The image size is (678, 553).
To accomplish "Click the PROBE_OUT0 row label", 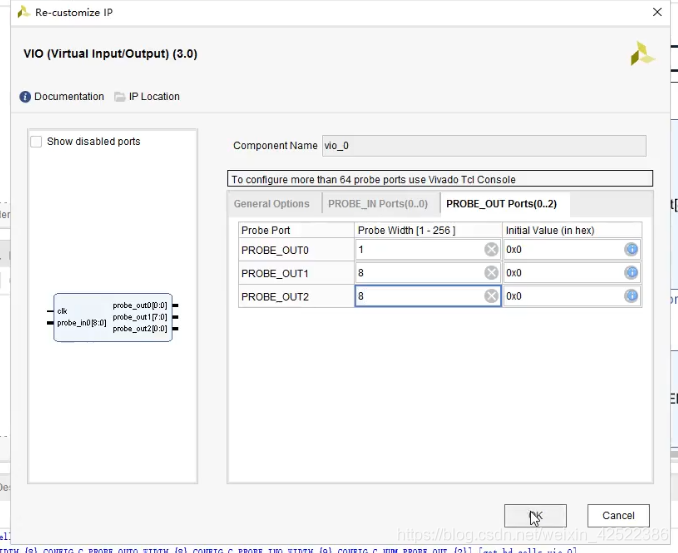I will tap(275, 250).
